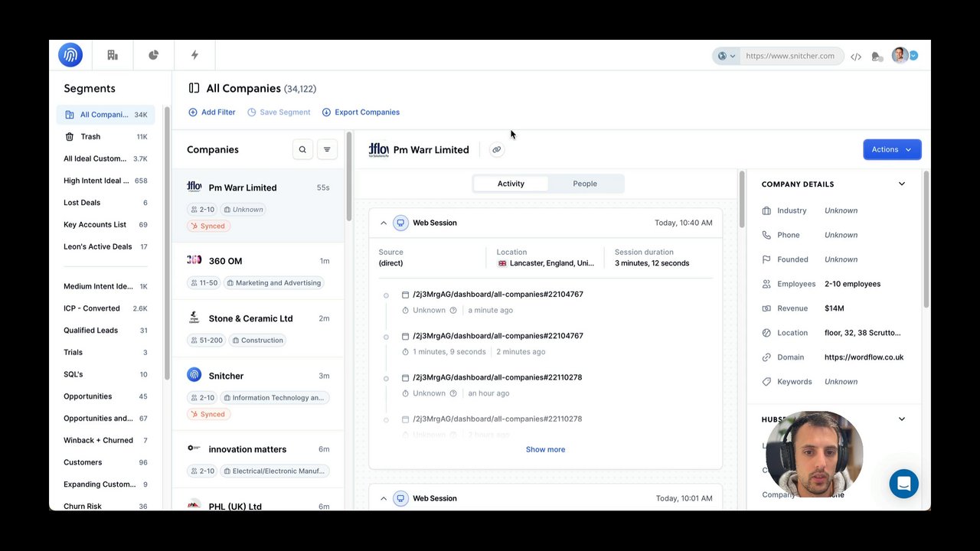Search companies with the magnifier icon

(x=302, y=149)
